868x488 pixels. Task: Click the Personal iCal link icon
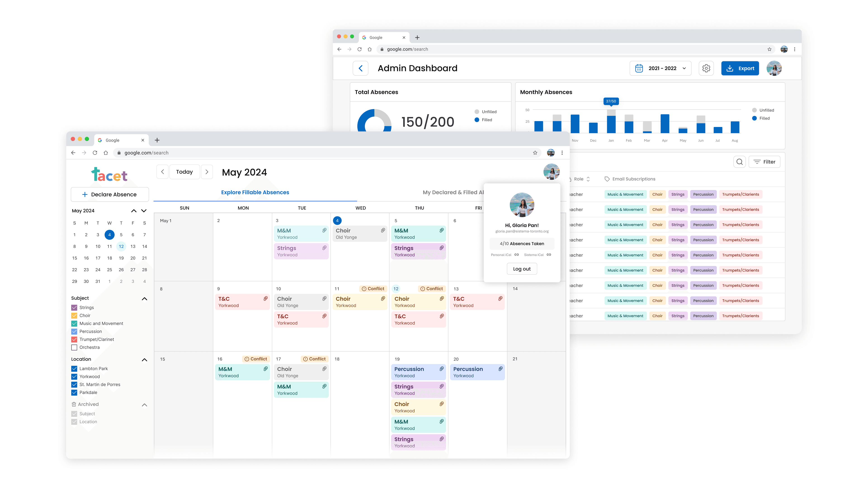[x=517, y=255]
